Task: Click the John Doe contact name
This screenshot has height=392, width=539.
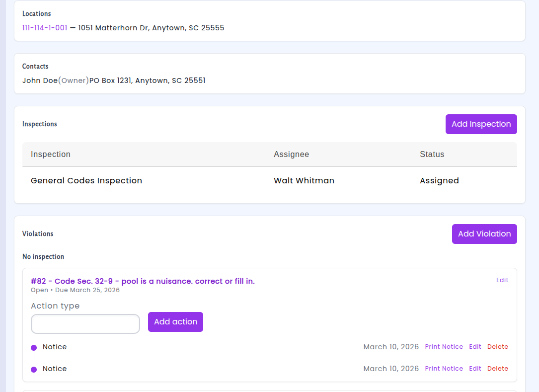Action: click(40, 80)
